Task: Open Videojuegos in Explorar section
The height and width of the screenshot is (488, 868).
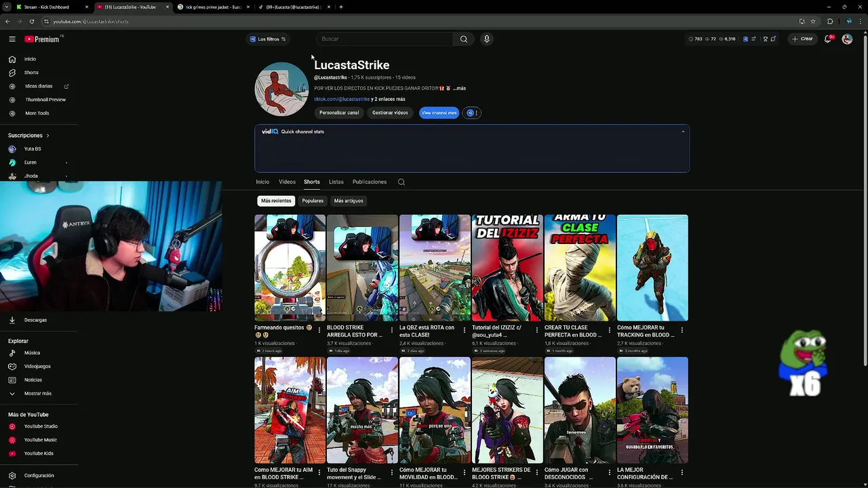Action: [39, 366]
